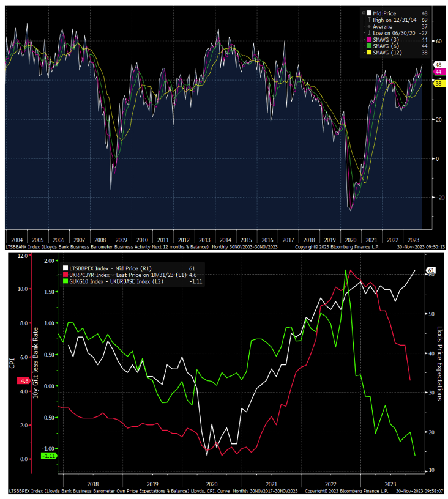448x499 pixels.
Task: Click the 12.0 tick on the CPI axis
Action: (23, 256)
